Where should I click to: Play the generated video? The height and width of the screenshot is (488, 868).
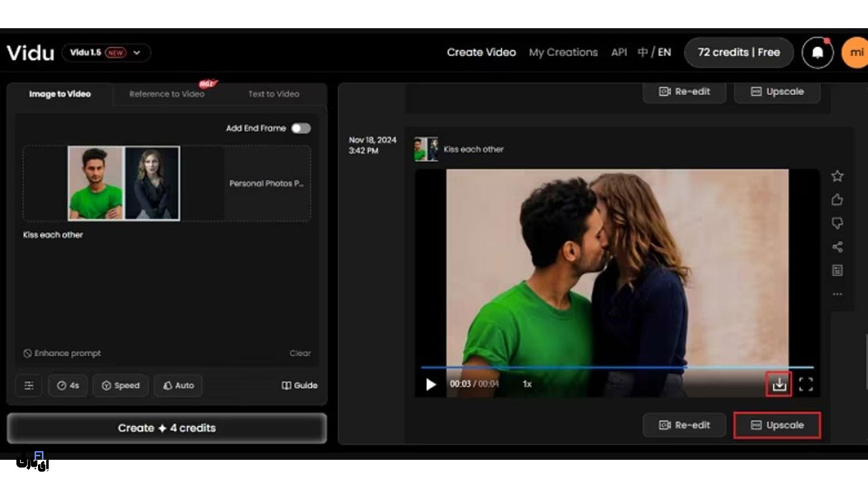click(x=431, y=384)
